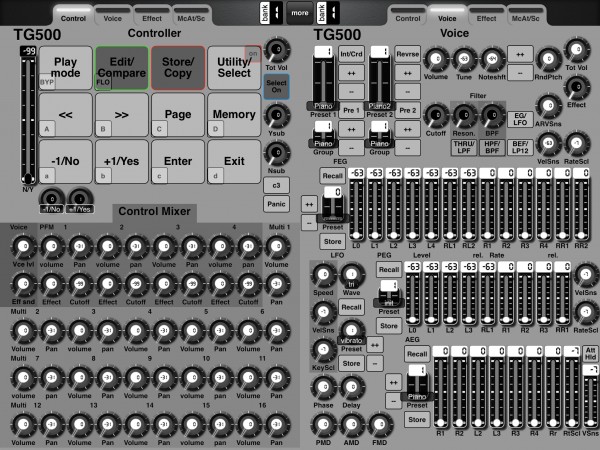Screen dimensions: 600x450
Task: Tap the Store/Copy button
Action: click(178, 68)
